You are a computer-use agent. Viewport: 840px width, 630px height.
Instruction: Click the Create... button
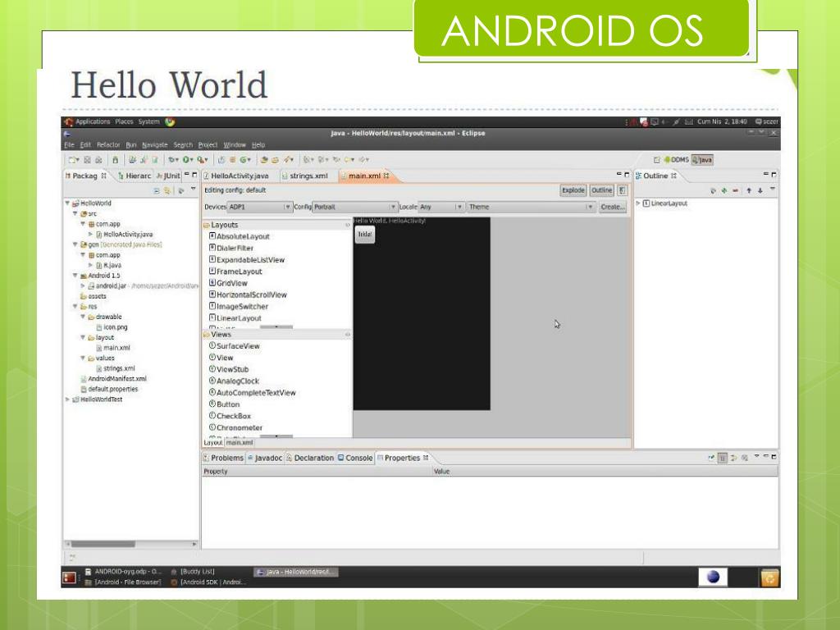click(x=612, y=207)
